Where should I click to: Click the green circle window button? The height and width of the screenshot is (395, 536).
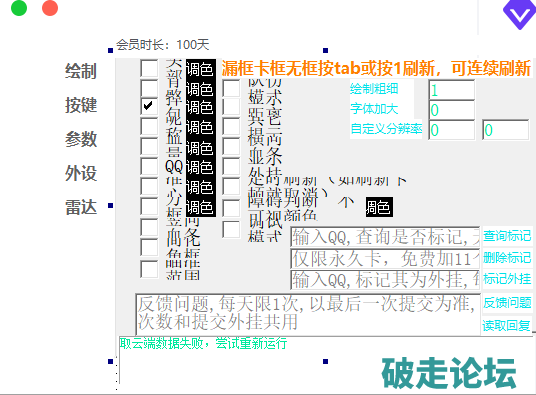pos(19,8)
